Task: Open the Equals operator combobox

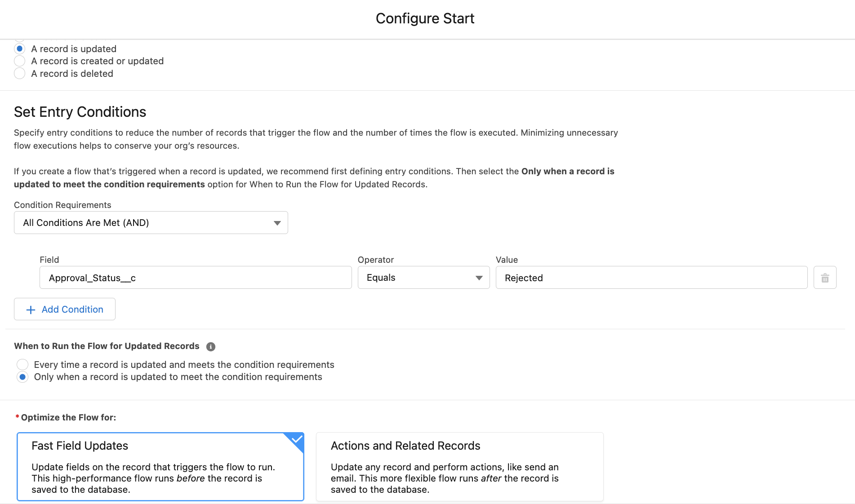Action: click(423, 277)
